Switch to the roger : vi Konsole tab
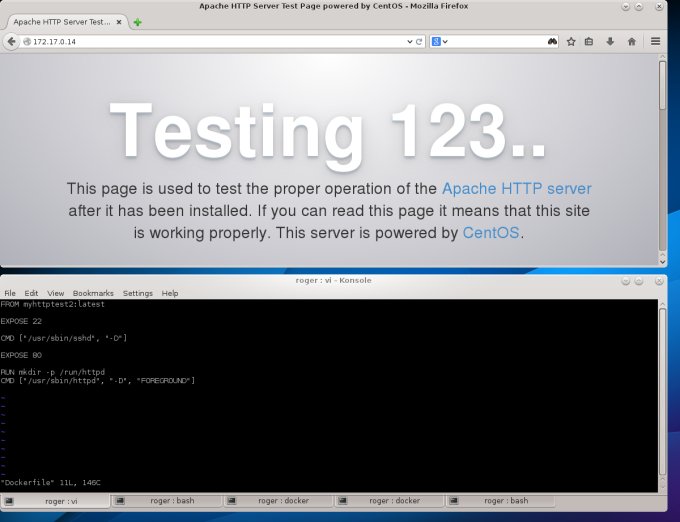 click(x=55, y=501)
